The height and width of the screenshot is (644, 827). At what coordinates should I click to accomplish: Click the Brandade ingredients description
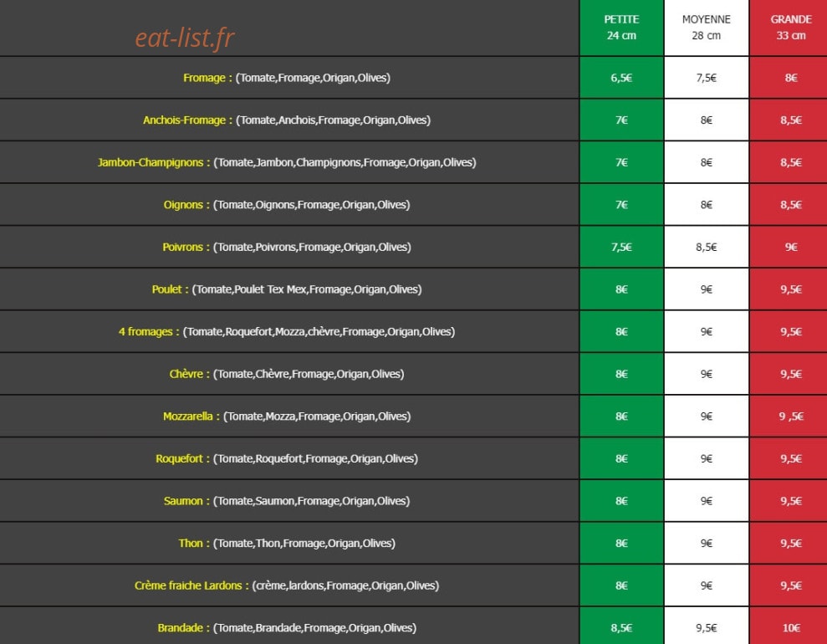click(315, 627)
